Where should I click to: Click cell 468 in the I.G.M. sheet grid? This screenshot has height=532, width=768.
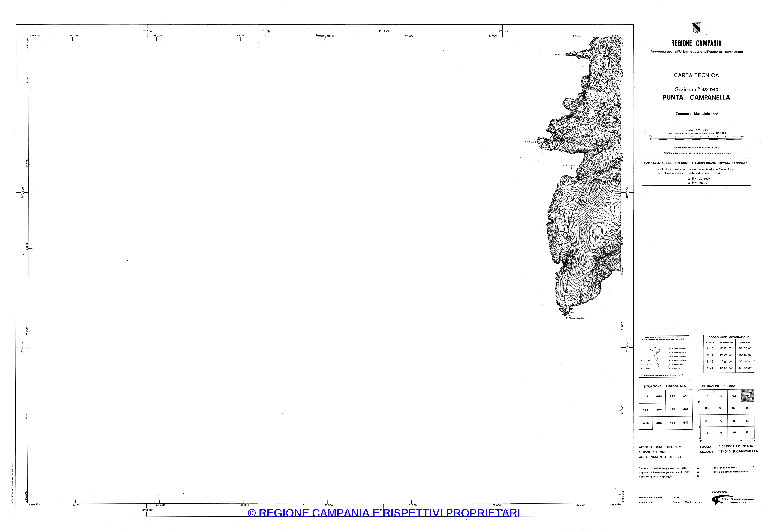click(x=686, y=409)
